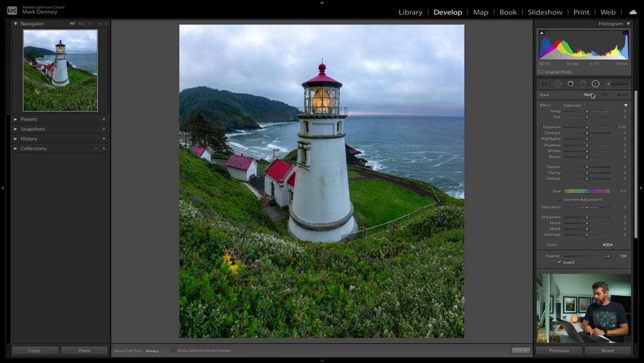This screenshot has height=363, width=644.
Task: Uncheck the Invert mask checkbox
Action: pos(559,263)
